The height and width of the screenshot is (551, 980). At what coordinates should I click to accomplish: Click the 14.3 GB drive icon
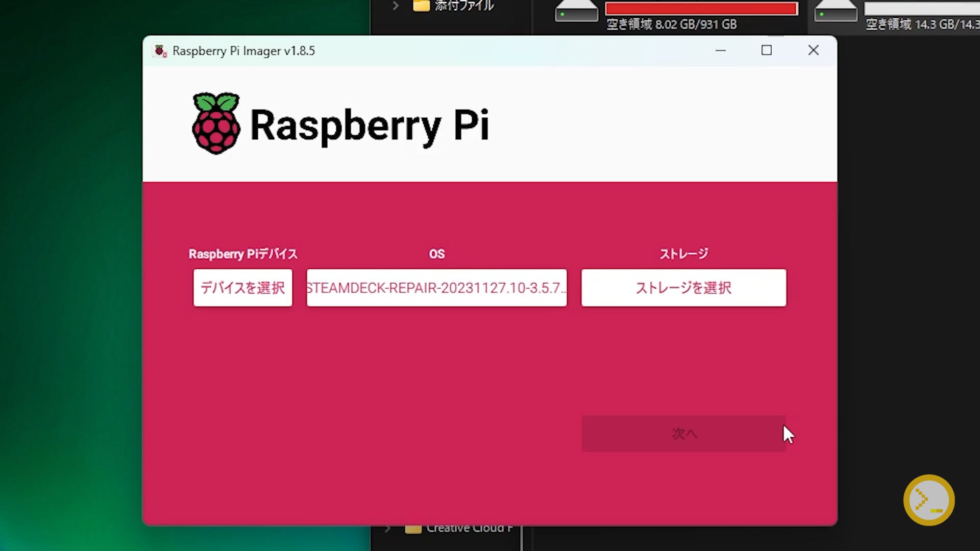point(836,11)
